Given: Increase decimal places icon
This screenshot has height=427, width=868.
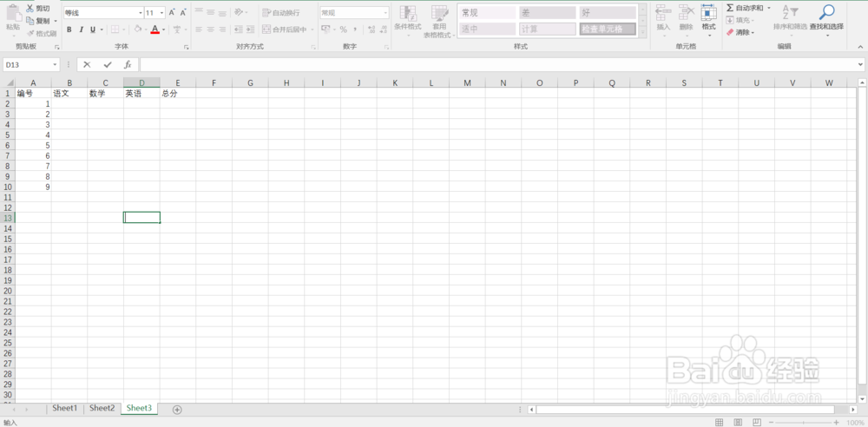Looking at the screenshot, I should [x=371, y=30].
